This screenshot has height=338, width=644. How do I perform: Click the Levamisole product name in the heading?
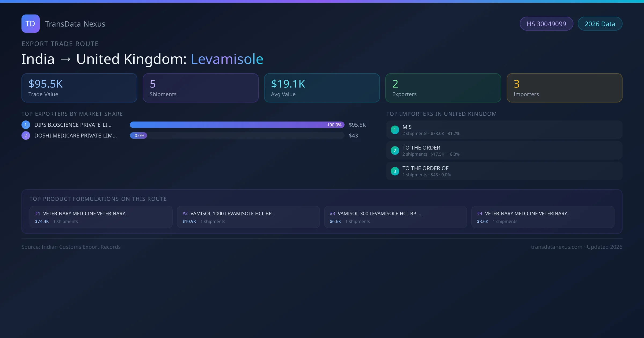(227, 59)
